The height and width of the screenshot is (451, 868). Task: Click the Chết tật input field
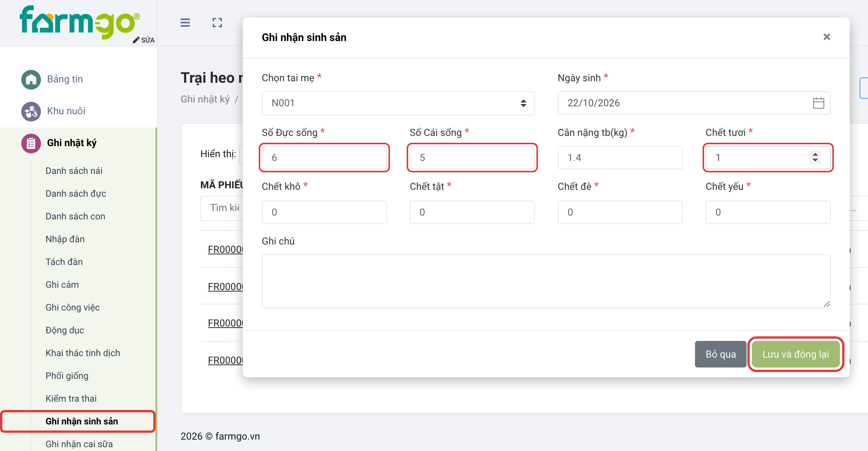(472, 212)
